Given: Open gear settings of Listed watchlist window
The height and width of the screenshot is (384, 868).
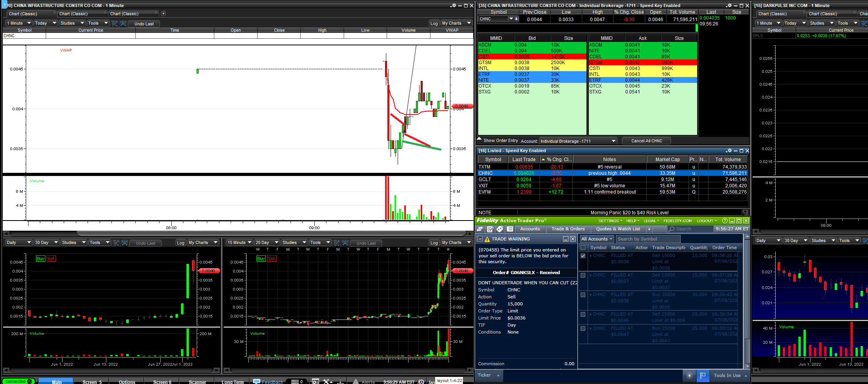Looking at the screenshot, I should point(729,151).
